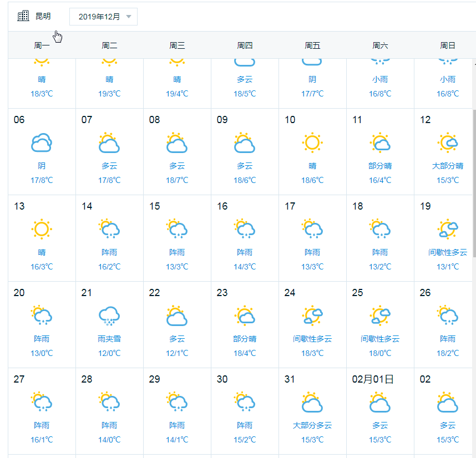This screenshot has height=458, width=476.
Task: Click the 16/1°C temperature on day 27
Action: [42, 440]
